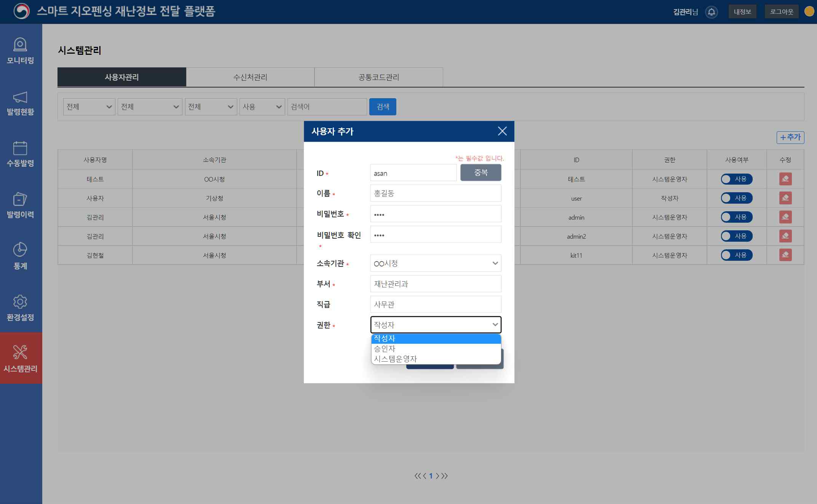This screenshot has height=504, width=817.
Task: Switch to the 사용자관리 tab
Action: [122, 77]
